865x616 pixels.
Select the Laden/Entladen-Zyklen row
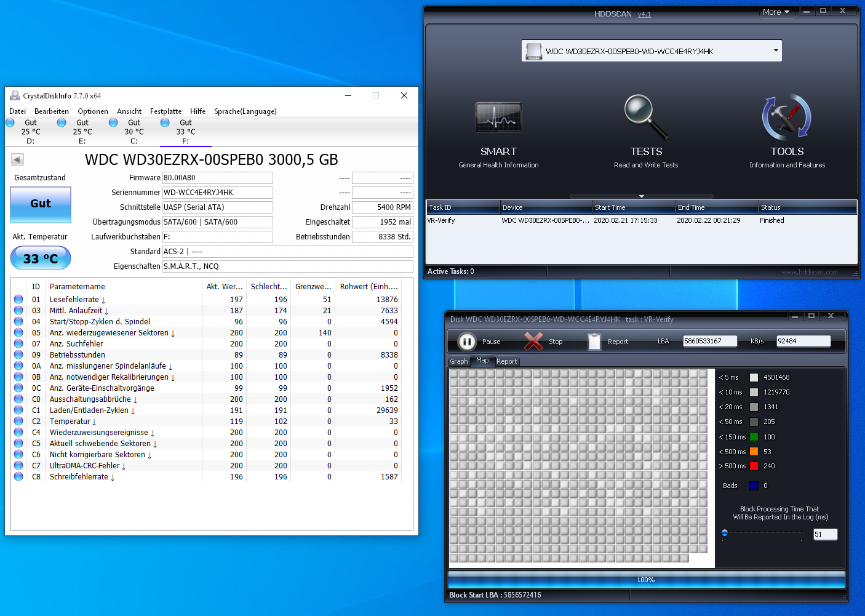pyautogui.click(x=206, y=410)
